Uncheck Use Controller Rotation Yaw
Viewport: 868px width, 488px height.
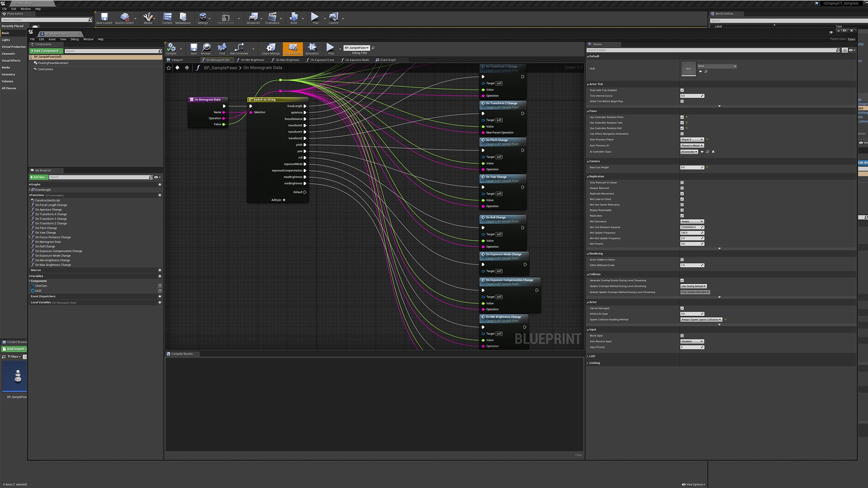682,122
